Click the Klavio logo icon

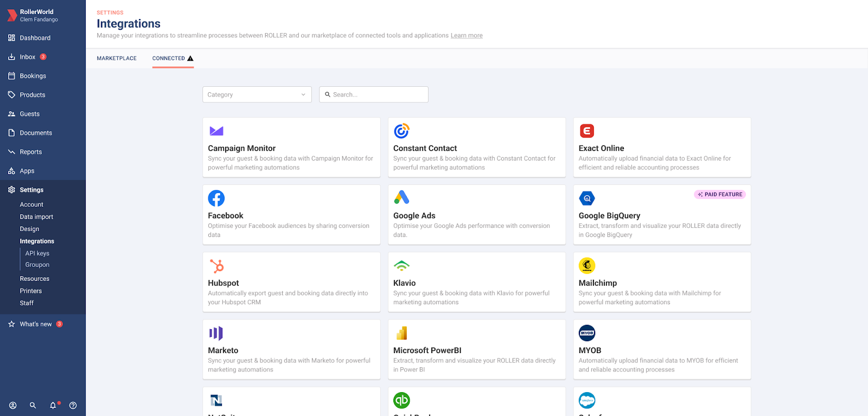401,266
